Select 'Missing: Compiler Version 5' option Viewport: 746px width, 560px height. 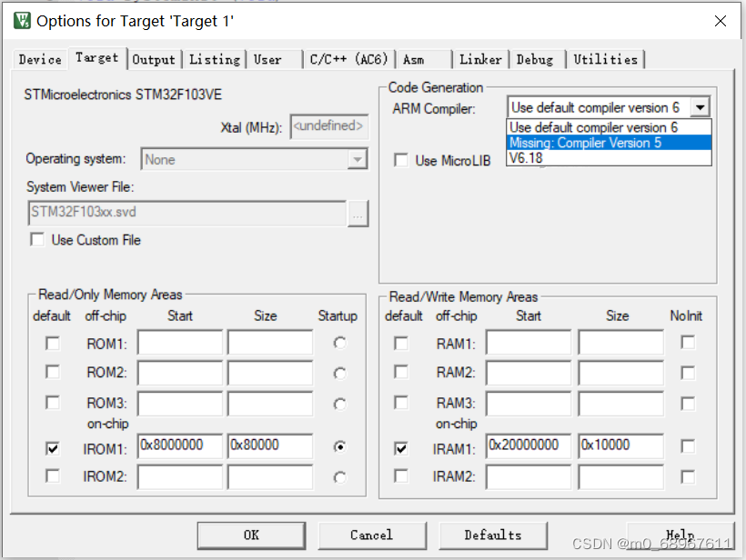click(609, 143)
